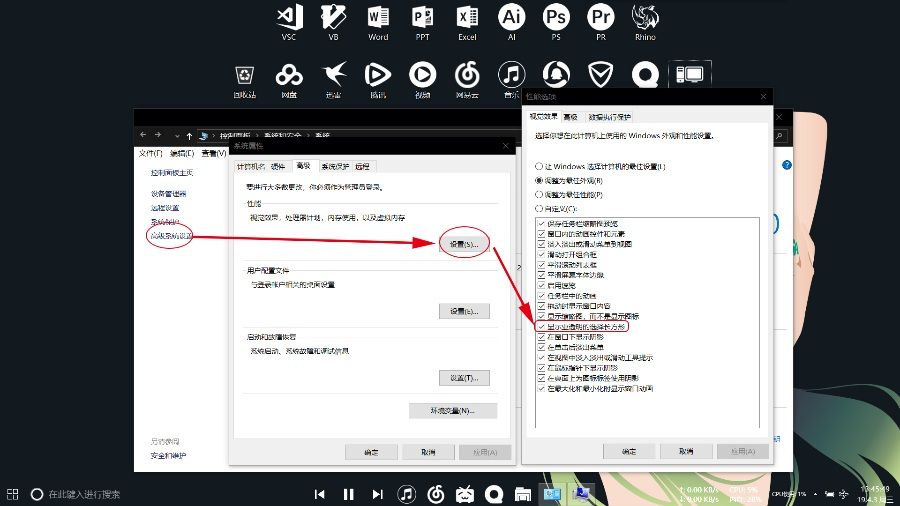Pause playback in the taskbar
The height and width of the screenshot is (506, 900).
click(x=348, y=494)
